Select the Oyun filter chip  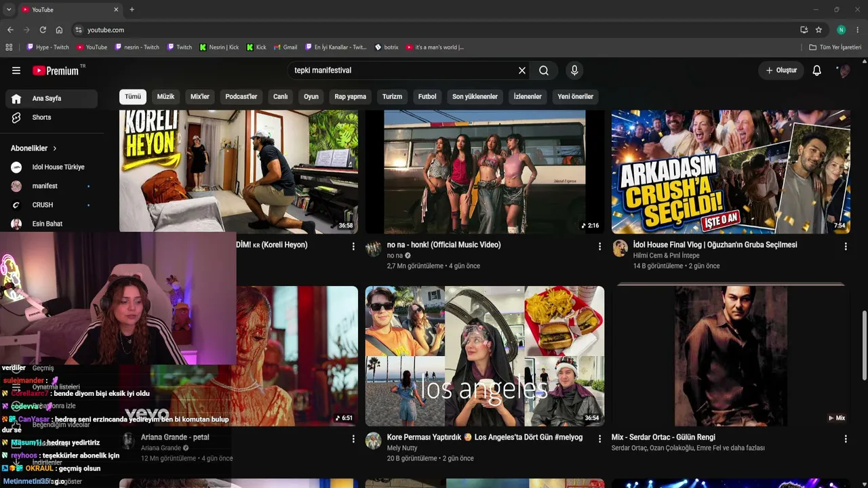pos(311,97)
